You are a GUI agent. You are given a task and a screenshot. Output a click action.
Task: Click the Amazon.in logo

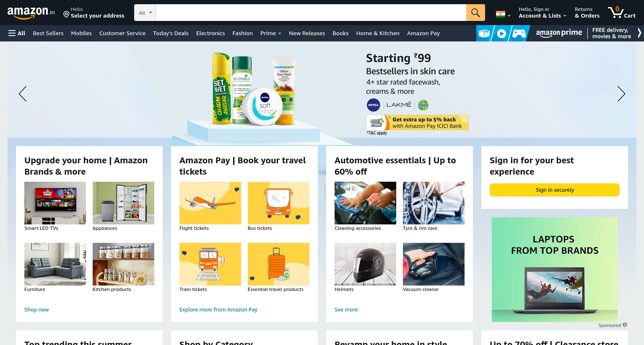click(31, 13)
